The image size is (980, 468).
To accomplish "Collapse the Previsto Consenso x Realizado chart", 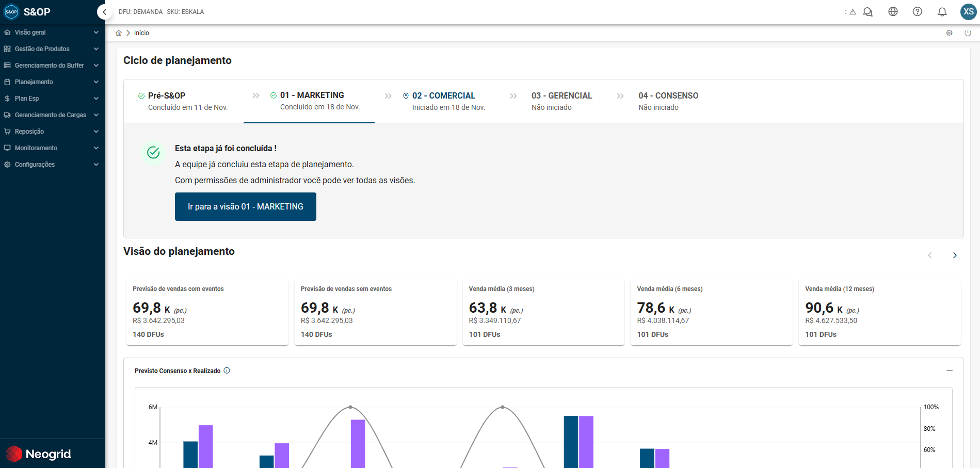I will click(949, 370).
